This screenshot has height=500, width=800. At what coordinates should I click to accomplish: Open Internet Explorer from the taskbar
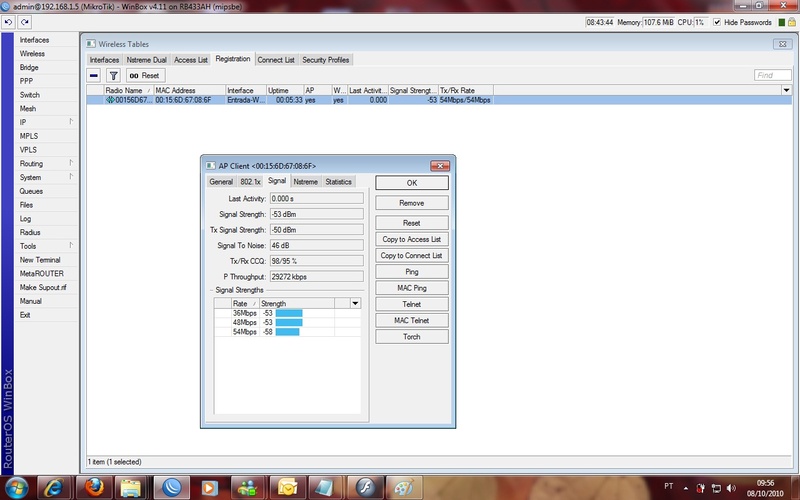coord(56,487)
